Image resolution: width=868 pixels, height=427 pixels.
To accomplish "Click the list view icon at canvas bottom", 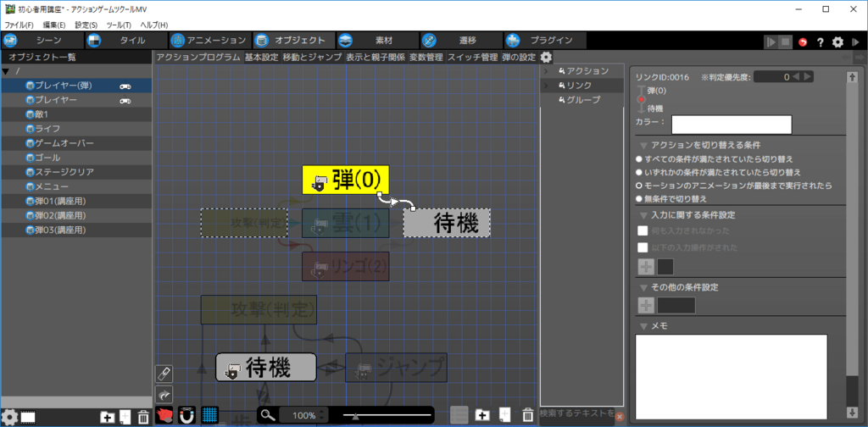I will (x=459, y=415).
